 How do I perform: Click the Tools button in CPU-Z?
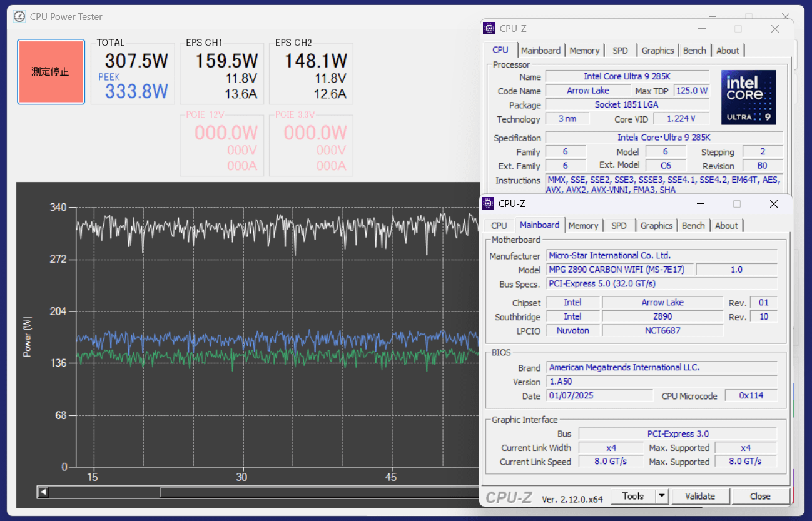tap(633, 497)
